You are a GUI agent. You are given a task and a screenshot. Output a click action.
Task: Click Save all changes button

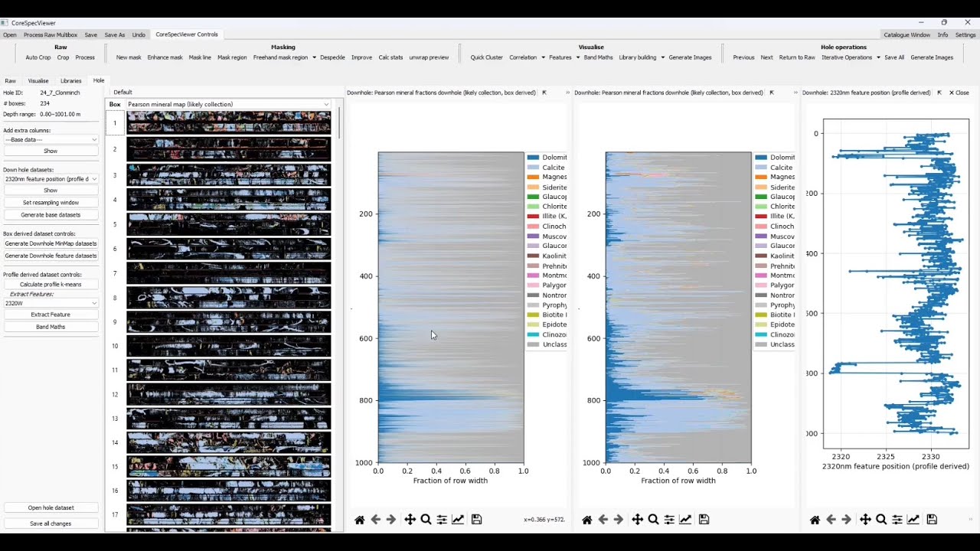(x=51, y=523)
